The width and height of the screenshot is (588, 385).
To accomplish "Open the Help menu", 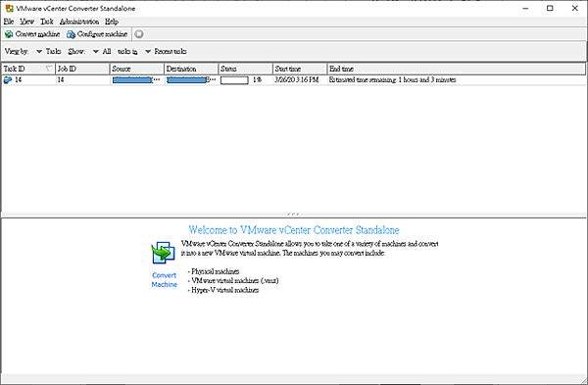I will (112, 22).
